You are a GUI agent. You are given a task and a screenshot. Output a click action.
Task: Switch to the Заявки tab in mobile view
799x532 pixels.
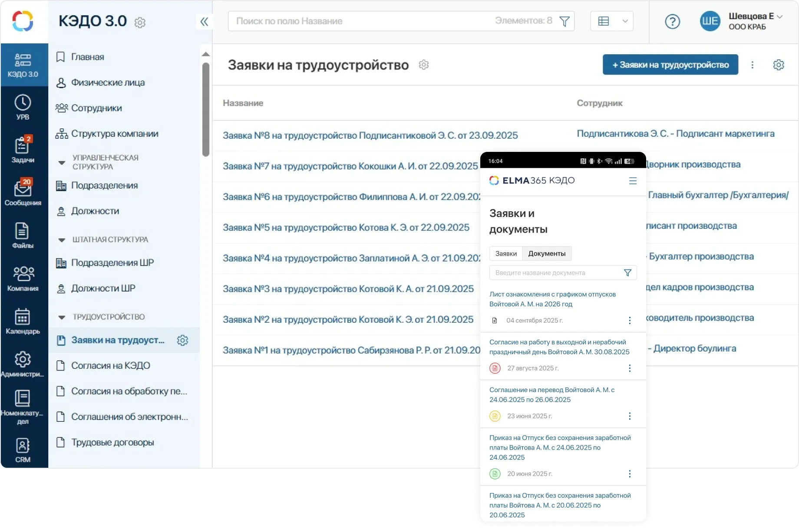point(506,253)
